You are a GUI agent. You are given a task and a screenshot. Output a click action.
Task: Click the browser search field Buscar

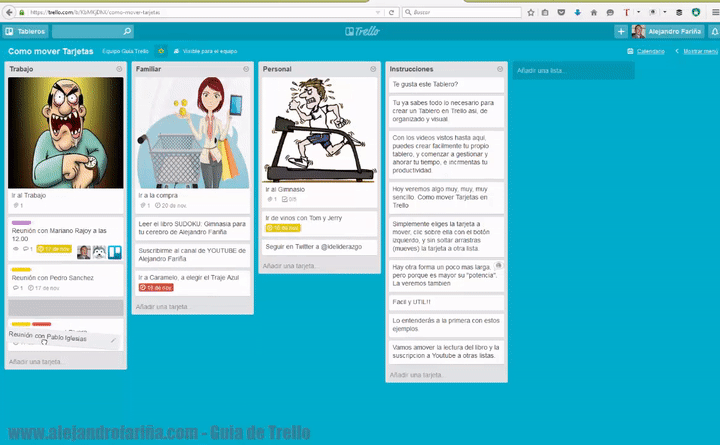click(461, 12)
